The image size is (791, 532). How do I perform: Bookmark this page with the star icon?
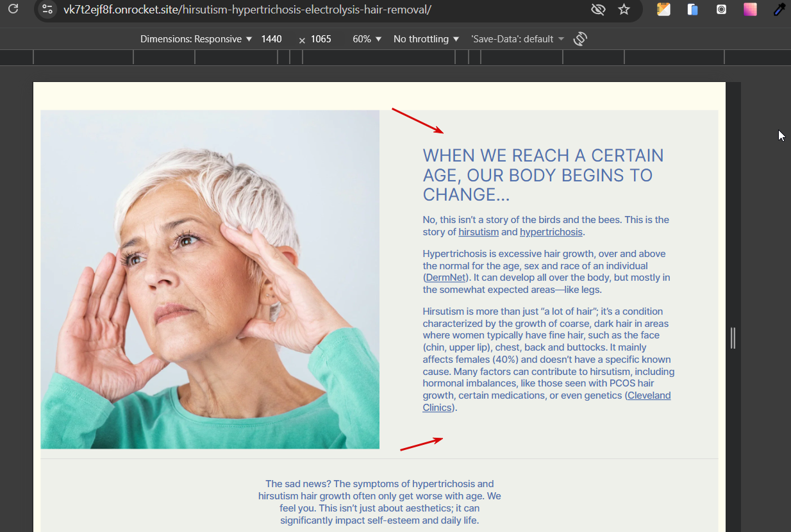click(x=624, y=10)
